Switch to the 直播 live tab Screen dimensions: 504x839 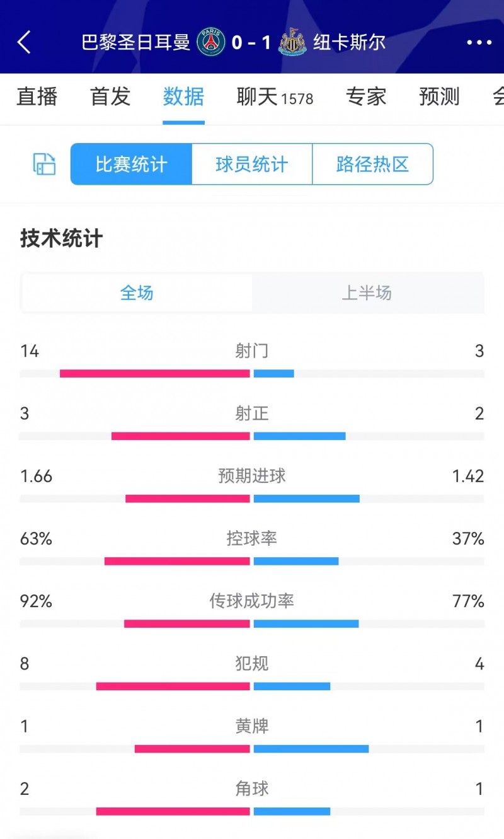pos(36,96)
